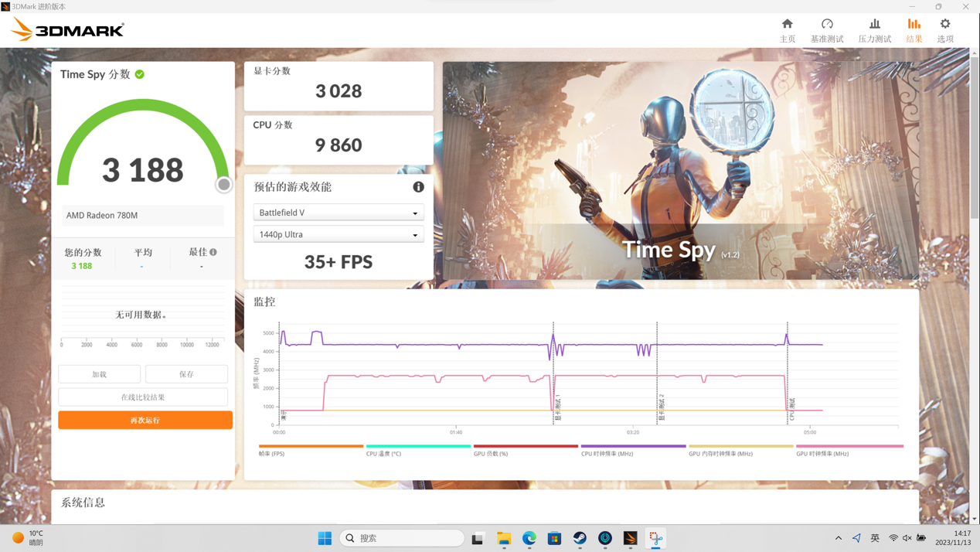Click the orange 再次运行 run again button
This screenshot has height=552, width=980.
pos(145,420)
